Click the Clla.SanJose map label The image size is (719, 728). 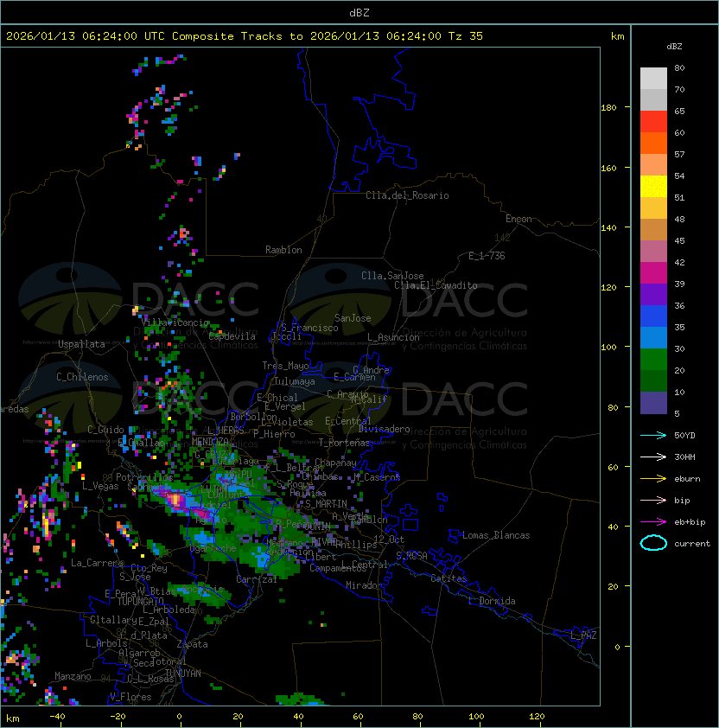(392, 276)
